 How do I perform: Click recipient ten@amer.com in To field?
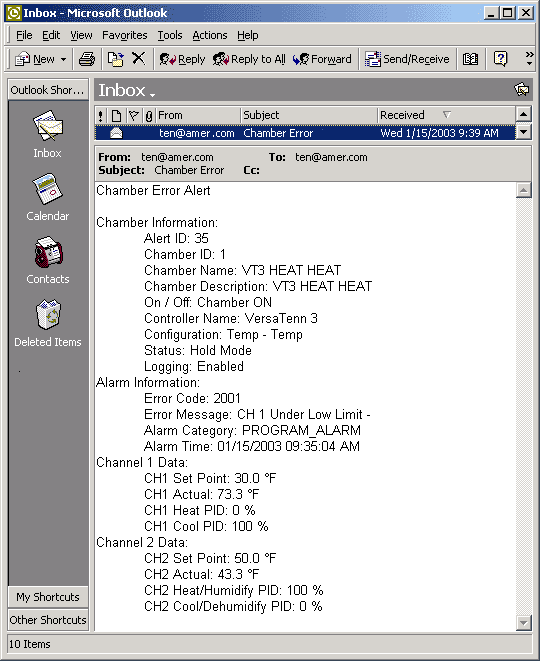click(331, 157)
